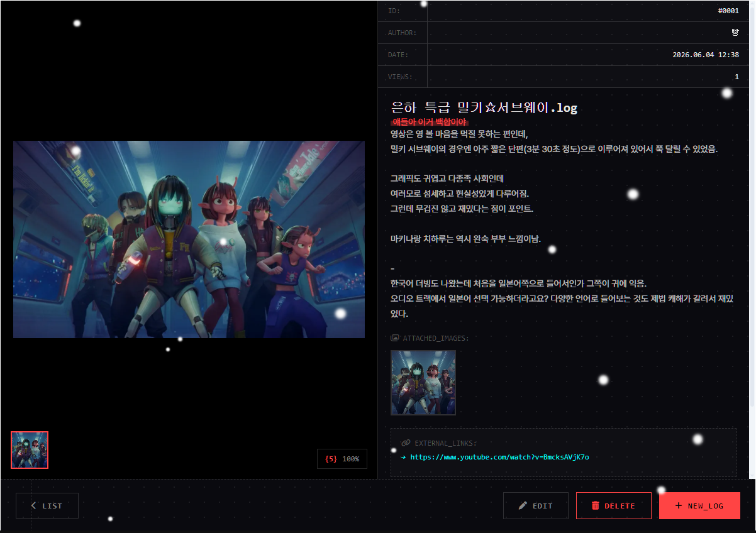Click the ID value #0001
Screen dimensions: 756x533
728,11
